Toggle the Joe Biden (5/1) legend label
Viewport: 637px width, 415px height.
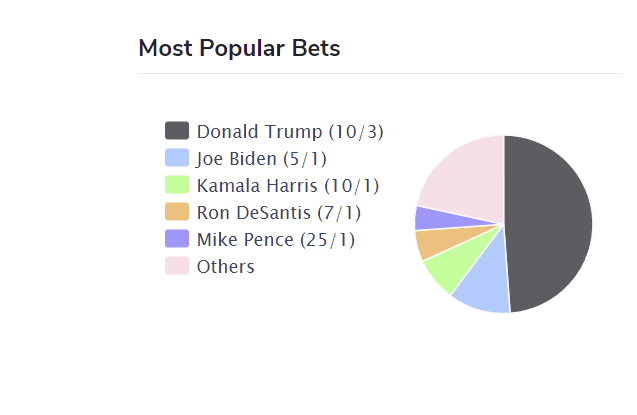tap(262, 159)
